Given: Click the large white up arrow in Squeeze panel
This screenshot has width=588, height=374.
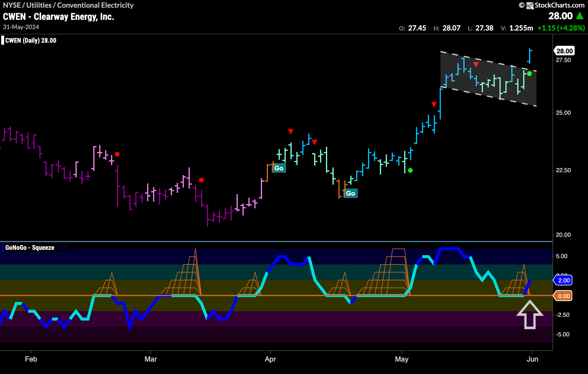Looking at the screenshot, I should (530, 315).
